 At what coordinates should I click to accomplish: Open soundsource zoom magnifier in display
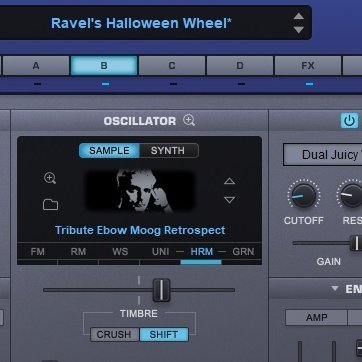pos(50,178)
